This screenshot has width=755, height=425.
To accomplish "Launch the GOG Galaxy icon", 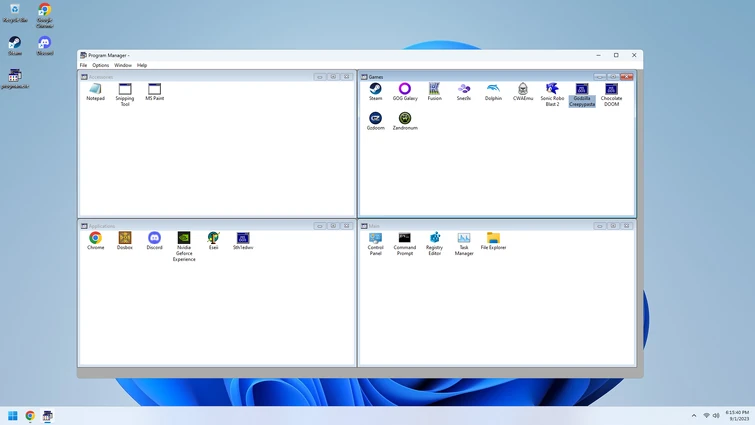I will click(x=405, y=90).
